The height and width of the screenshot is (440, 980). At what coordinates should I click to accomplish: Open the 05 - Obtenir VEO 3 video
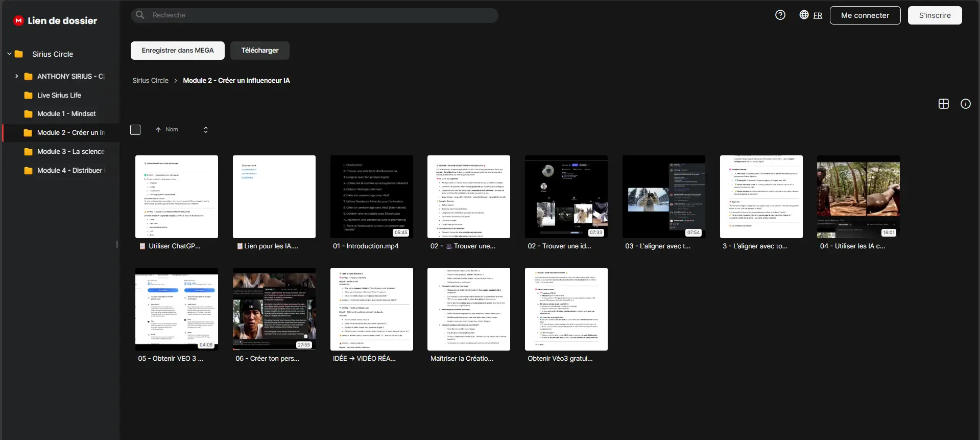[177, 309]
